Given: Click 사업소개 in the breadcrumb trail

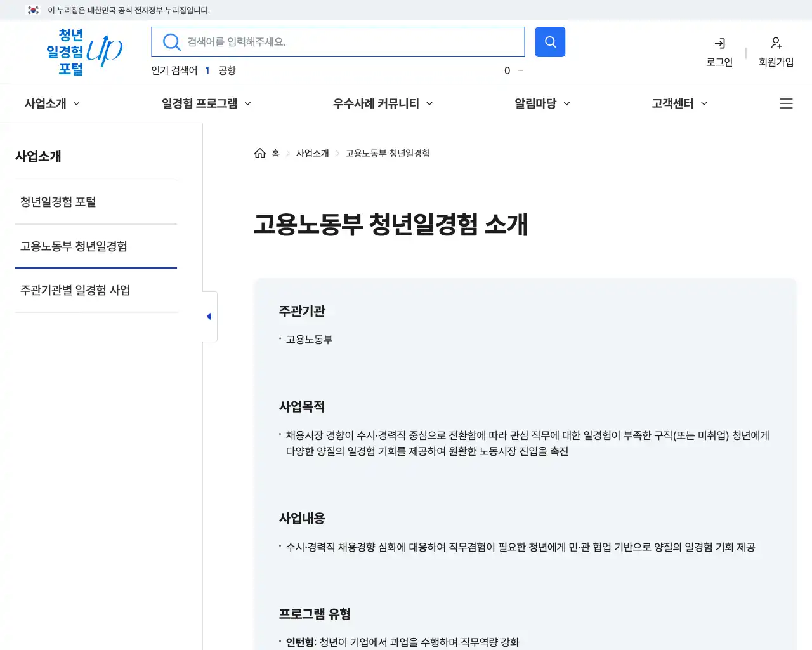Looking at the screenshot, I should click(x=313, y=152).
